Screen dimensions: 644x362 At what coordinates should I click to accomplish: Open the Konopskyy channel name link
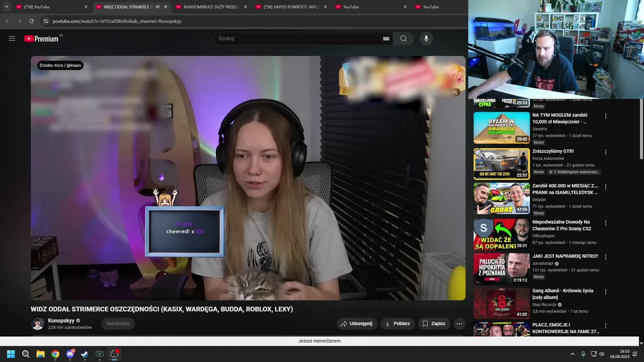(x=61, y=321)
